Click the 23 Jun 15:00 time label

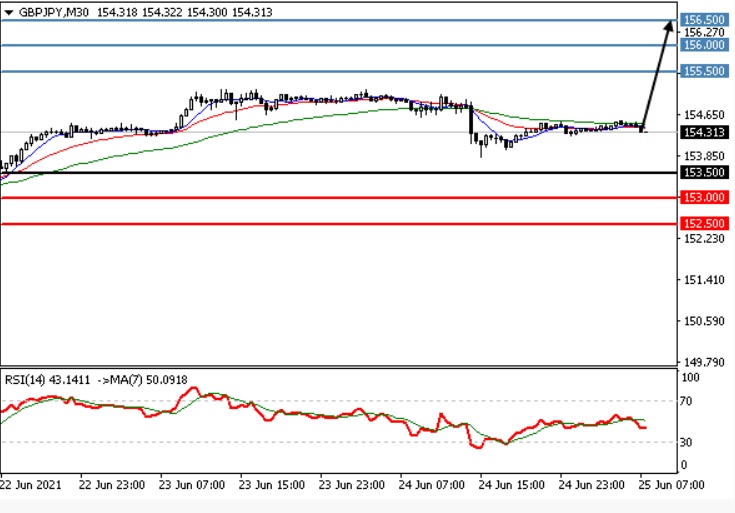(x=272, y=485)
